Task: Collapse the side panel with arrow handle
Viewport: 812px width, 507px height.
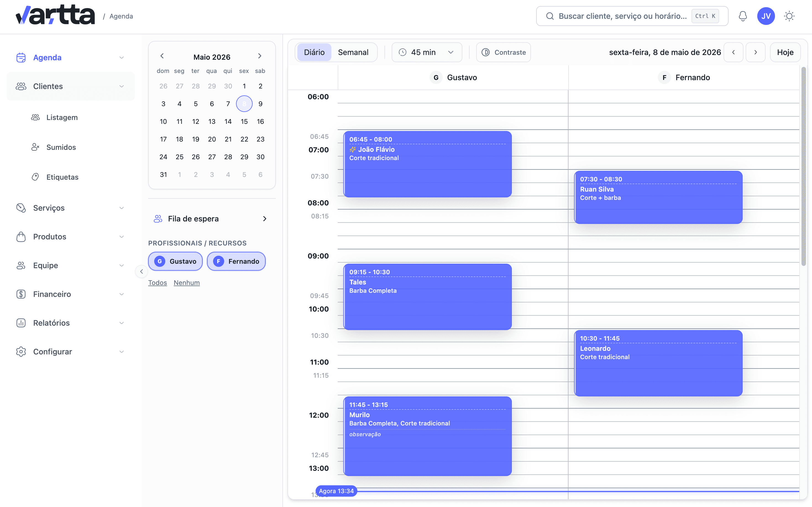Action: coord(142,271)
